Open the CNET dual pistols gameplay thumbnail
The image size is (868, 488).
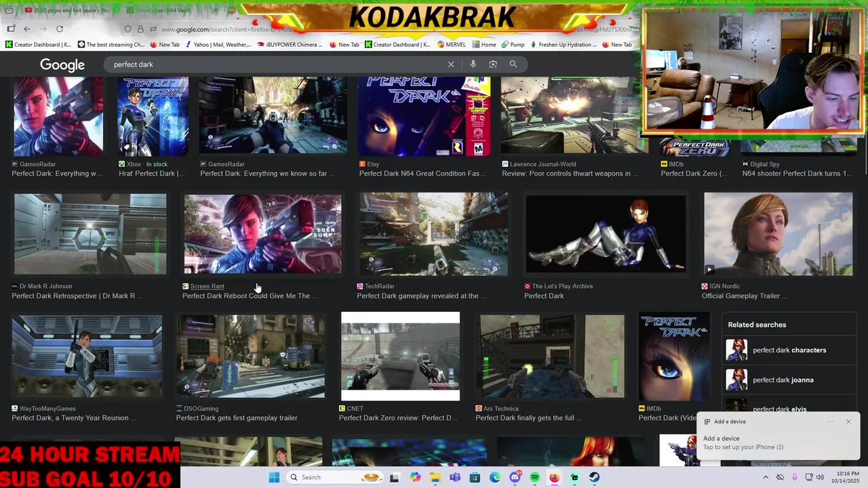pos(400,357)
